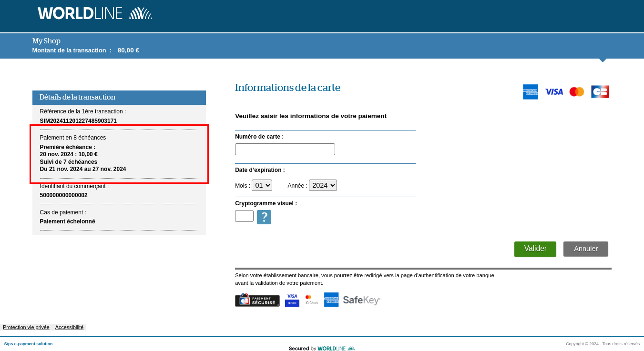Click 'Paiement échelonné' text

click(68, 221)
